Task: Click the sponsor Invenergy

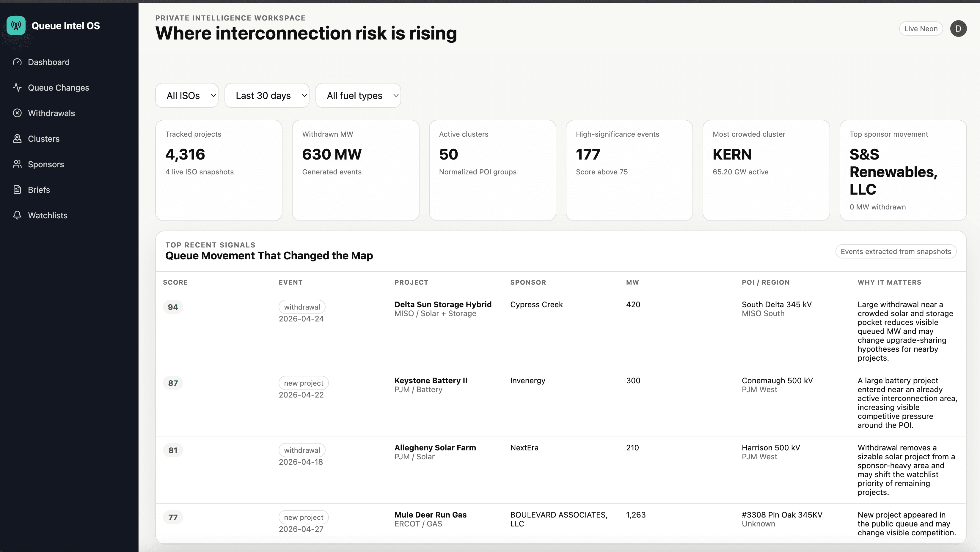Action: pyautogui.click(x=528, y=380)
